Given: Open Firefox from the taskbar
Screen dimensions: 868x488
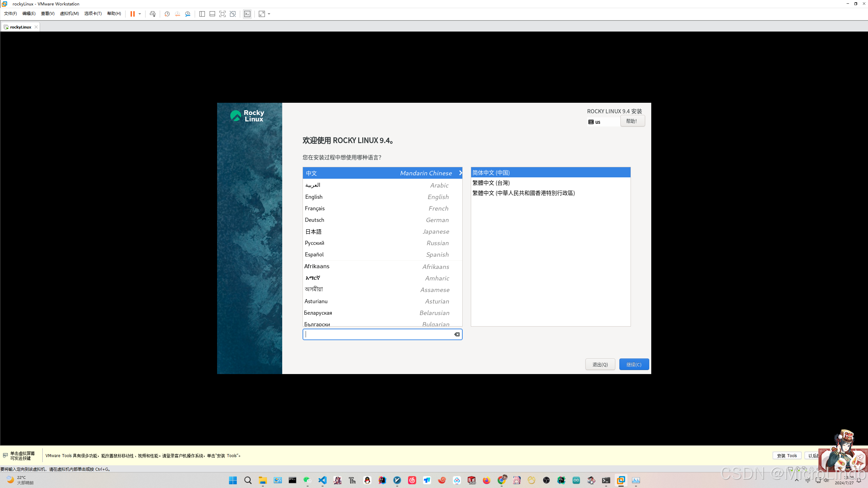Looking at the screenshot, I should pyautogui.click(x=487, y=480).
